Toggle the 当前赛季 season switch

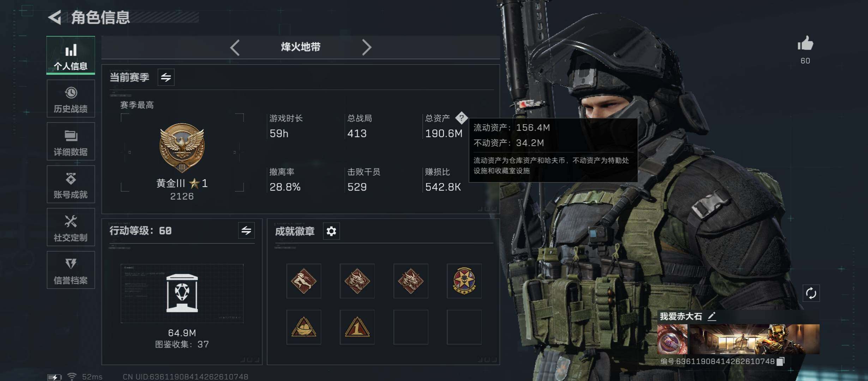166,77
